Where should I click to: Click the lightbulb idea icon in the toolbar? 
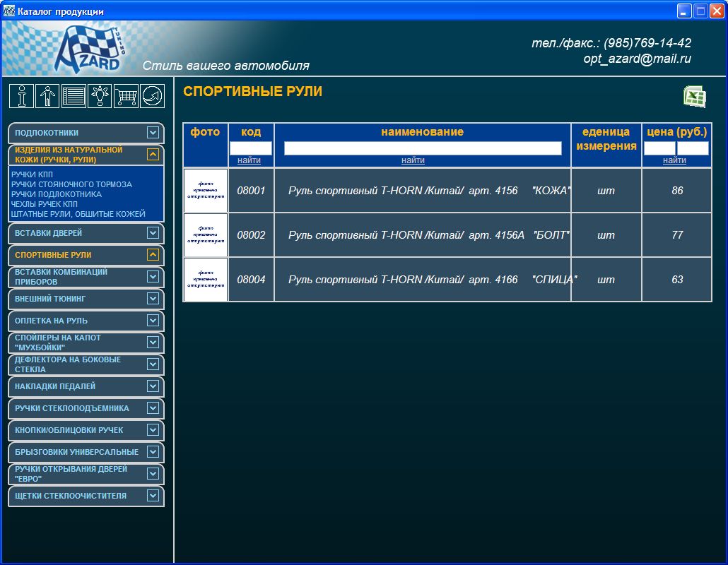pyautogui.click(x=100, y=96)
